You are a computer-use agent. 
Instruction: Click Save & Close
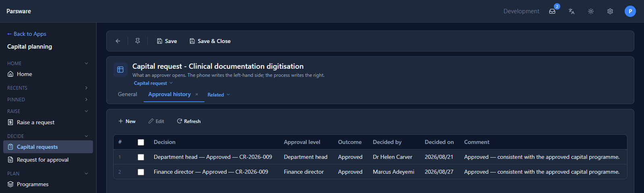[210, 41]
